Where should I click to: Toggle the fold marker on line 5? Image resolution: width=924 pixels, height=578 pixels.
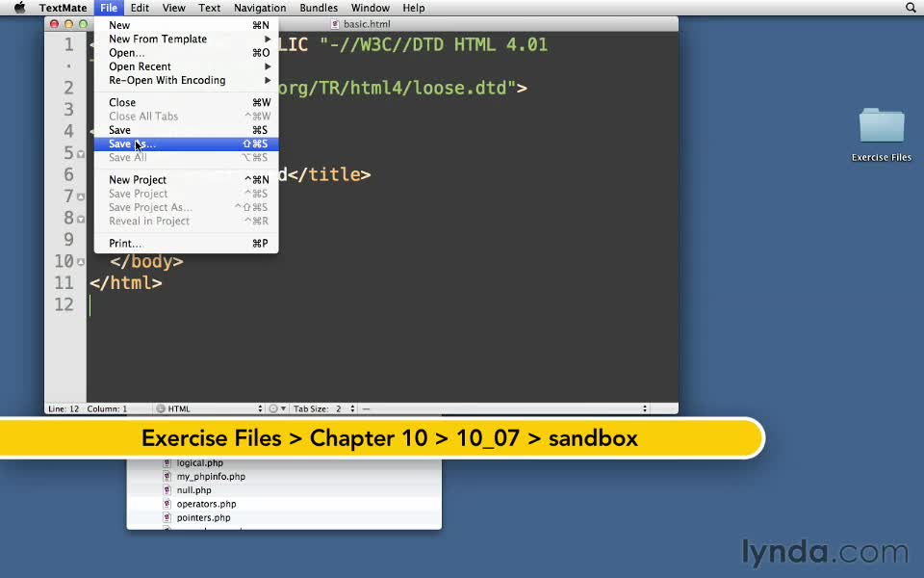click(81, 154)
